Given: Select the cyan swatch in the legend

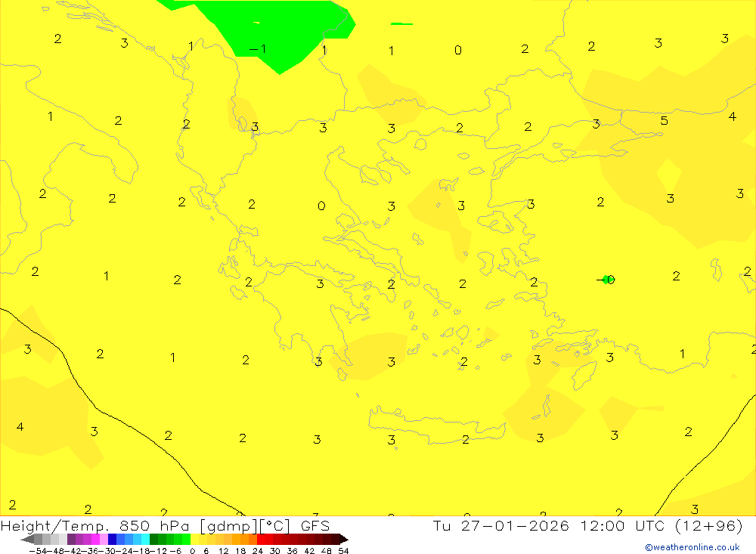Looking at the screenshot, I should click(x=145, y=539).
